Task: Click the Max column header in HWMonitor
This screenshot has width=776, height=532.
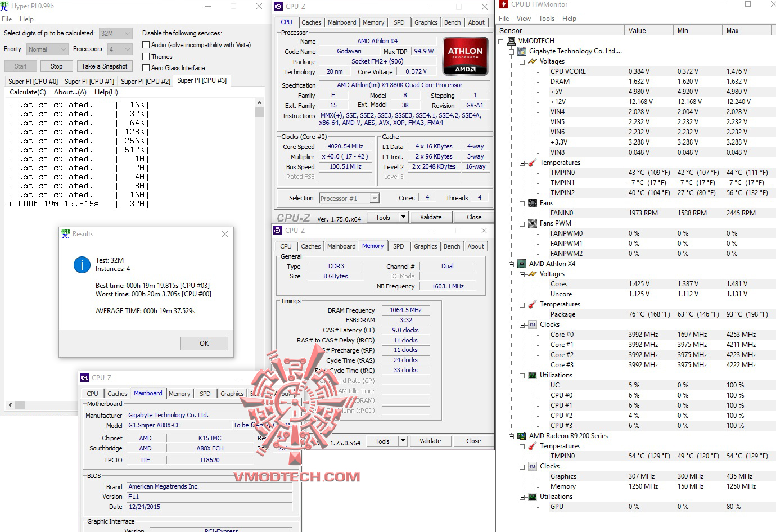Action: pos(747,31)
